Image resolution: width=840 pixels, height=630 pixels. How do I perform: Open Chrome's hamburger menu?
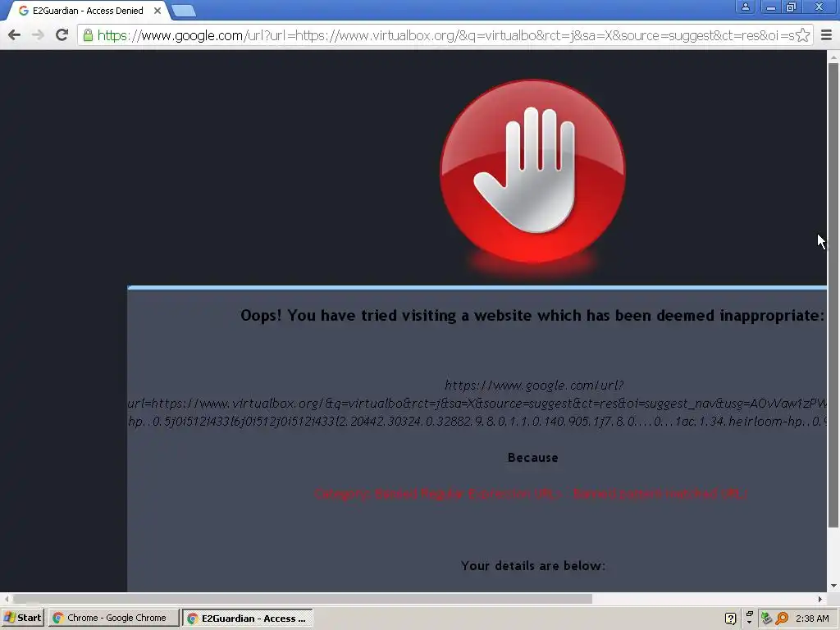(x=826, y=35)
